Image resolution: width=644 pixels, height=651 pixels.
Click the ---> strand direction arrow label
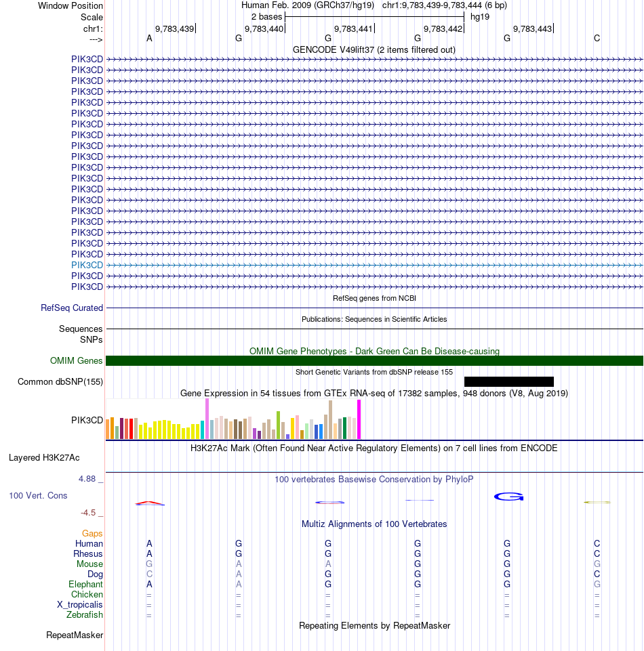tap(96, 39)
